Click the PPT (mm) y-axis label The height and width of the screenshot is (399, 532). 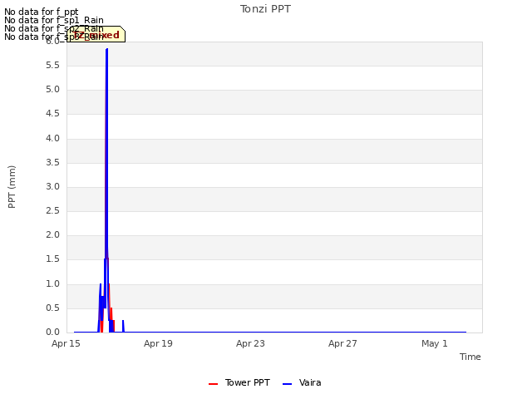[12, 187]
